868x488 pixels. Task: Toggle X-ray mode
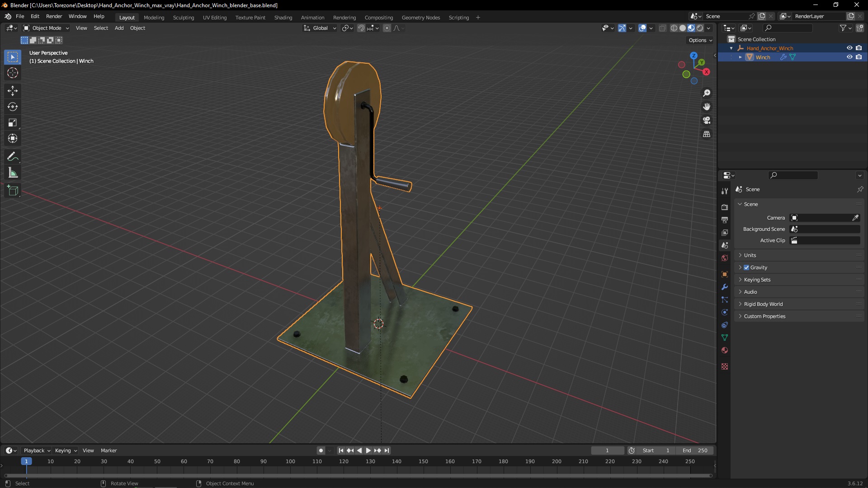coord(662,28)
